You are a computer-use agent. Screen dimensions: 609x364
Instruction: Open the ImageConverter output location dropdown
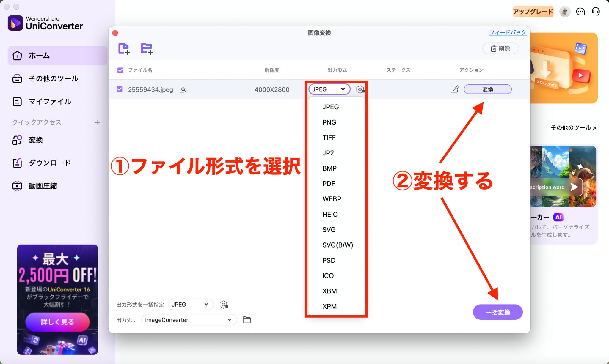click(189, 320)
